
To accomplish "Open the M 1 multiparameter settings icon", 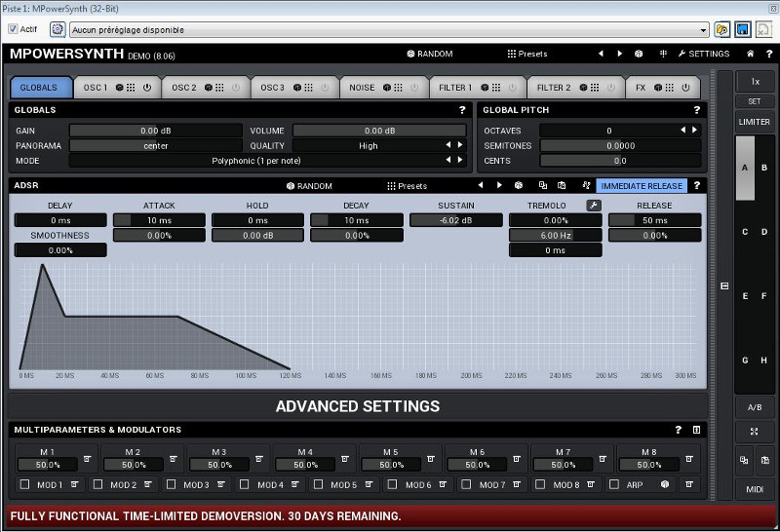I will coord(87,458).
